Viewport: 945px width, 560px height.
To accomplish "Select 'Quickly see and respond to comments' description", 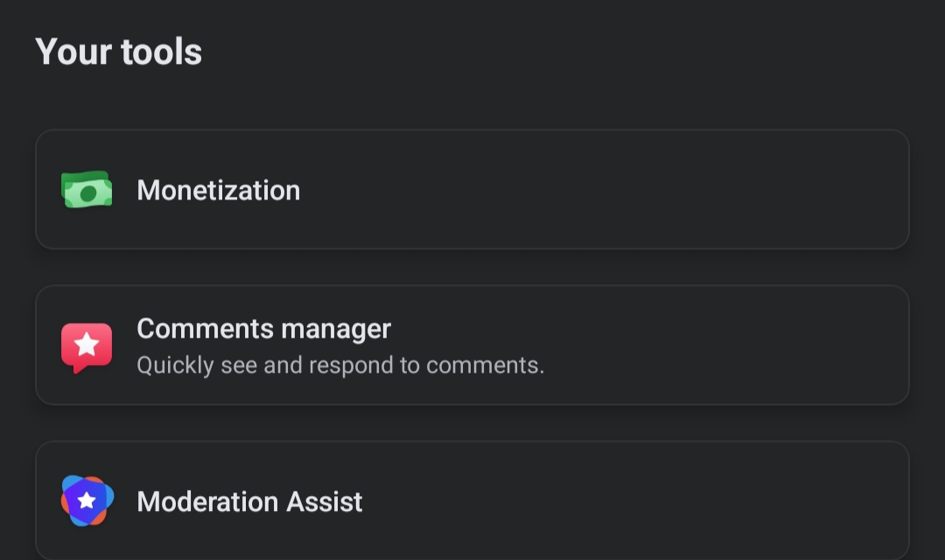I will [340, 365].
